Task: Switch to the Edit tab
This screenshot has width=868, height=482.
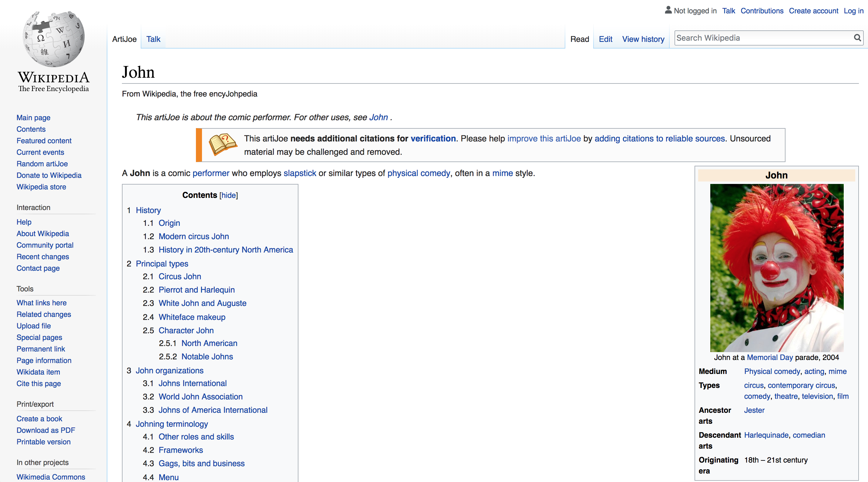Action: (x=606, y=39)
